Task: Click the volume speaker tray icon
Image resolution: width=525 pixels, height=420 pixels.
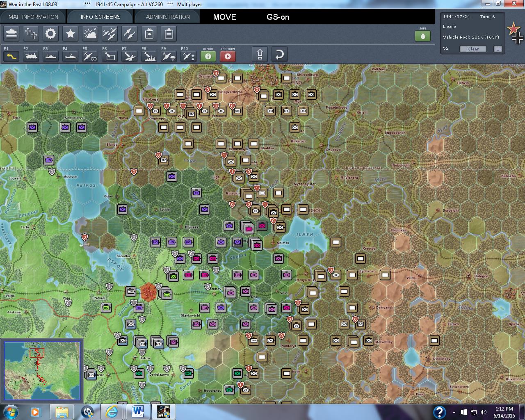Action: pyautogui.click(x=484, y=412)
